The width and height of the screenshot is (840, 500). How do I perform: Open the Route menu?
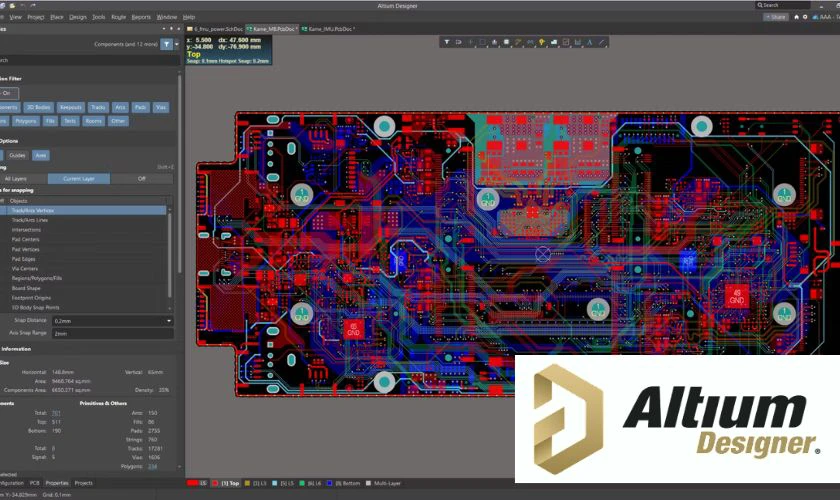click(118, 17)
